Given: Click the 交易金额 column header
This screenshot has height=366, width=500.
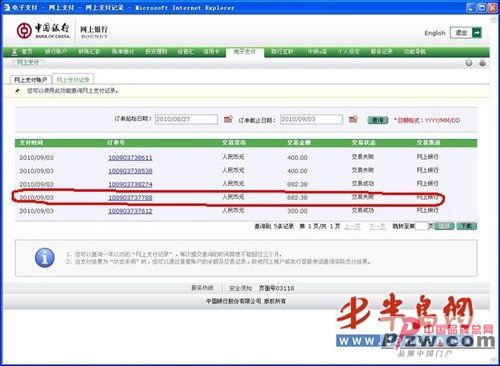Looking at the screenshot, I should pos(299,143).
